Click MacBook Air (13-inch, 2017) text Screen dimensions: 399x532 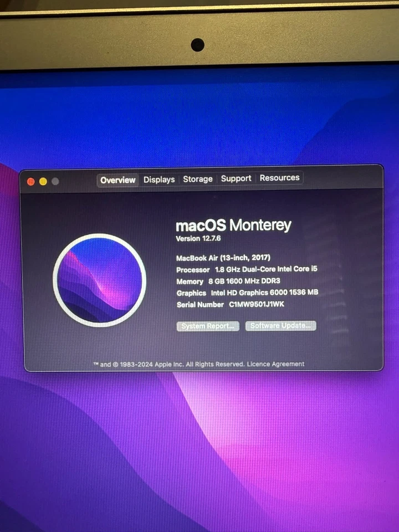223,258
